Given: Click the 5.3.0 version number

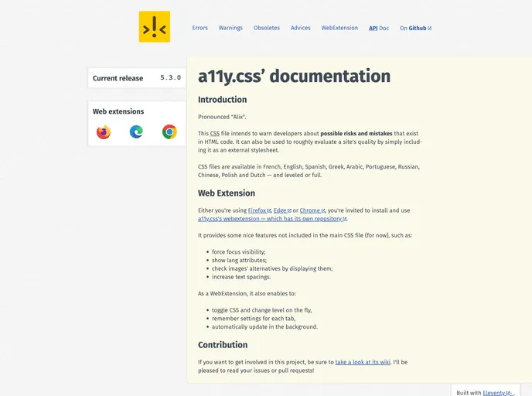Looking at the screenshot, I should click(x=170, y=78).
